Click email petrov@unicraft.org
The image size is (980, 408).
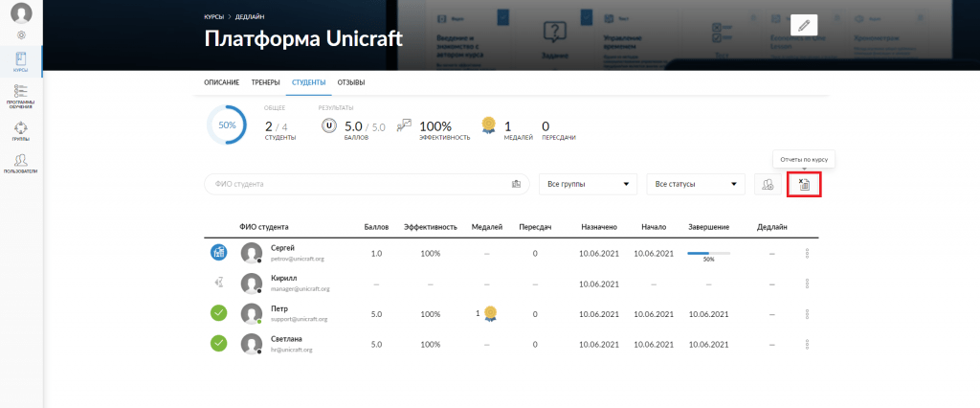(x=298, y=259)
